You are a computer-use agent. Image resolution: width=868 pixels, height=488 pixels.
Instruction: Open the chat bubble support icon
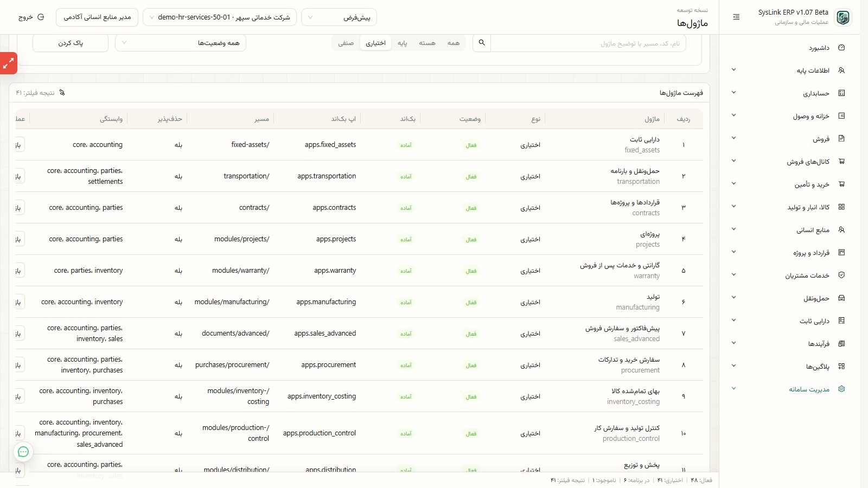[23, 452]
